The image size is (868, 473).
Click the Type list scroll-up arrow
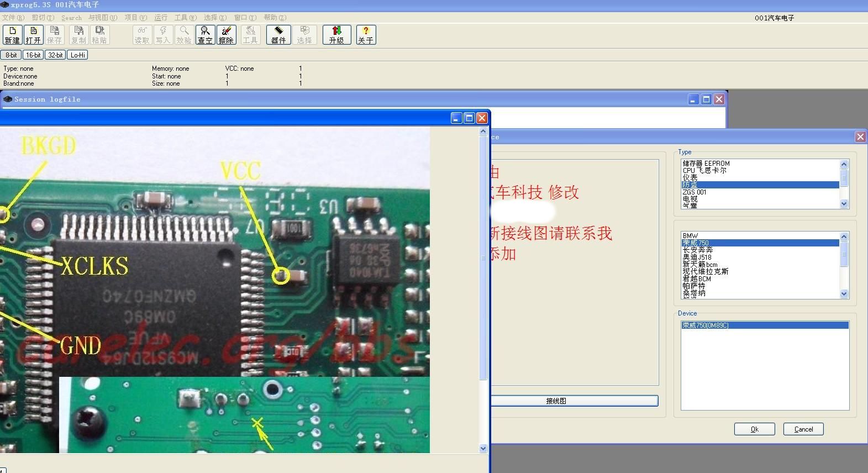point(844,164)
